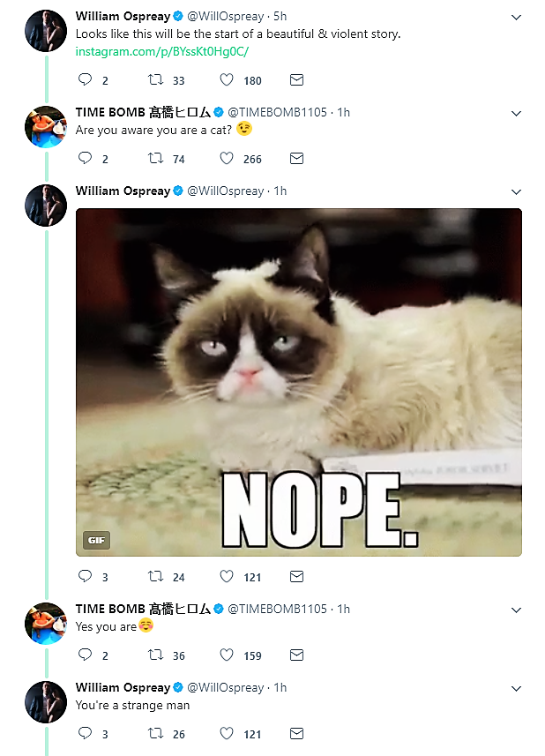
Task: Open the @TIMEBOMB1105 profile from the 'Yes you are' tweet
Action: tap(277, 609)
